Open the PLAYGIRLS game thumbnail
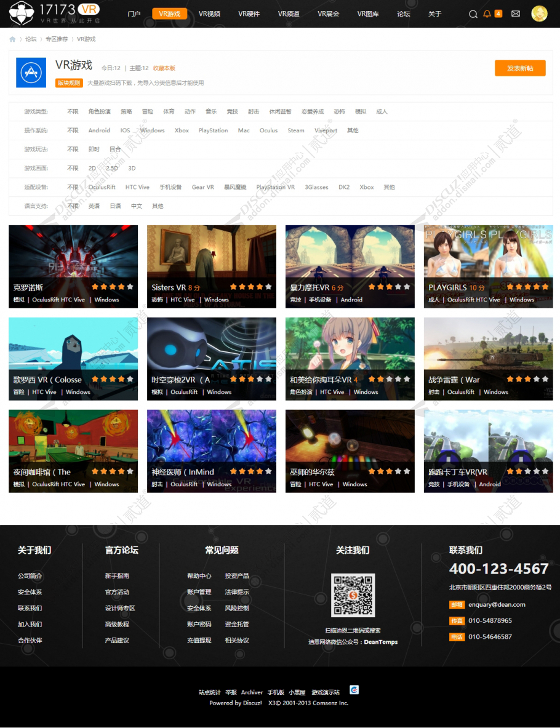Screen dimensions: 560x728 tap(489, 266)
